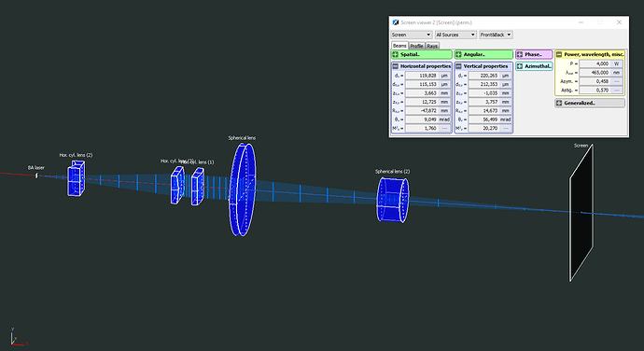Image resolution: width=644 pixels, height=351 pixels.
Task: Collapse the Power, wavelength, misc. group
Action: tap(559, 54)
